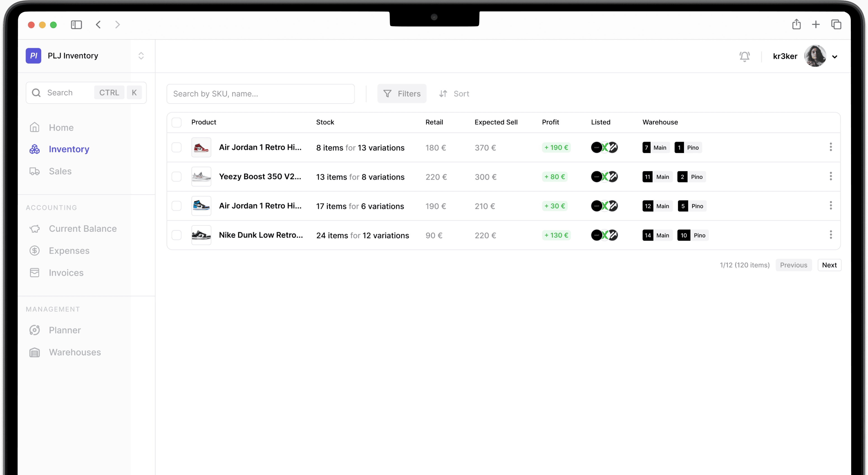Click the notification bell icon
Screen dimensions: 868x475
[x=744, y=56]
